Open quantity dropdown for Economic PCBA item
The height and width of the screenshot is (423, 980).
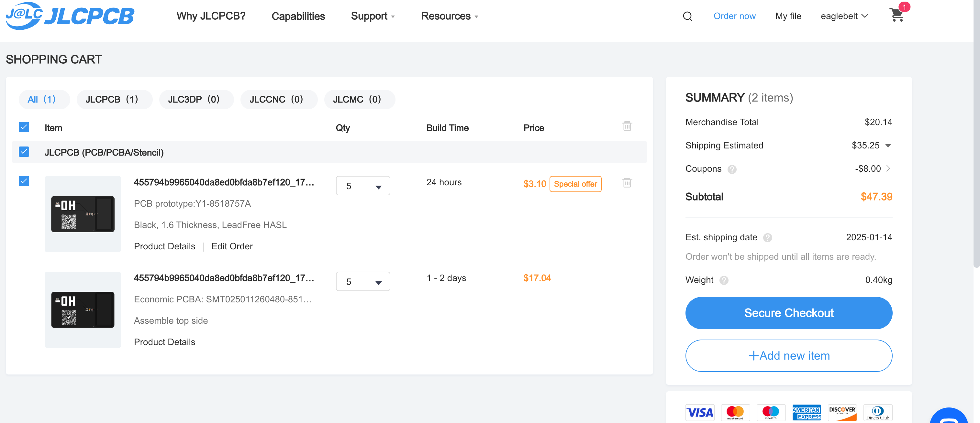pos(363,282)
